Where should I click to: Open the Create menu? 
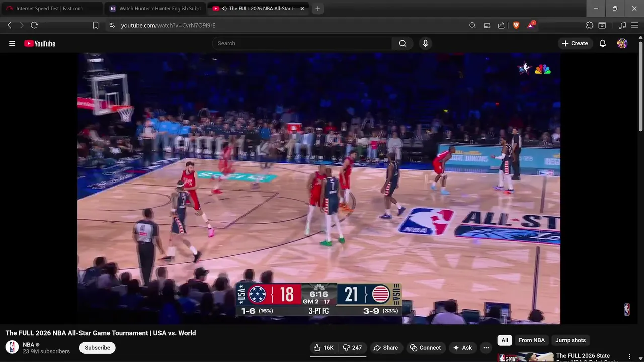click(x=575, y=43)
